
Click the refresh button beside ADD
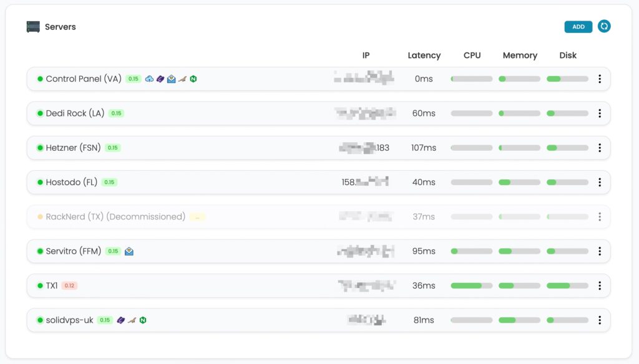coord(604,27)
